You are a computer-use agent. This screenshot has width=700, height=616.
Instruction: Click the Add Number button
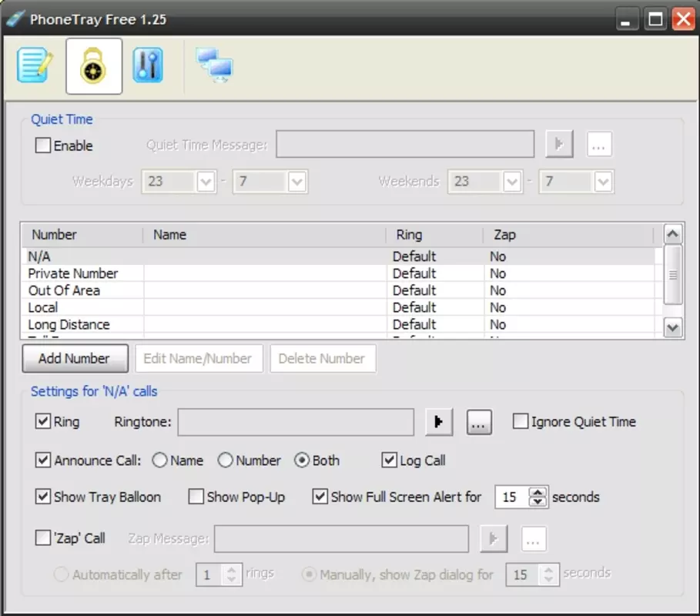point(75,359)
